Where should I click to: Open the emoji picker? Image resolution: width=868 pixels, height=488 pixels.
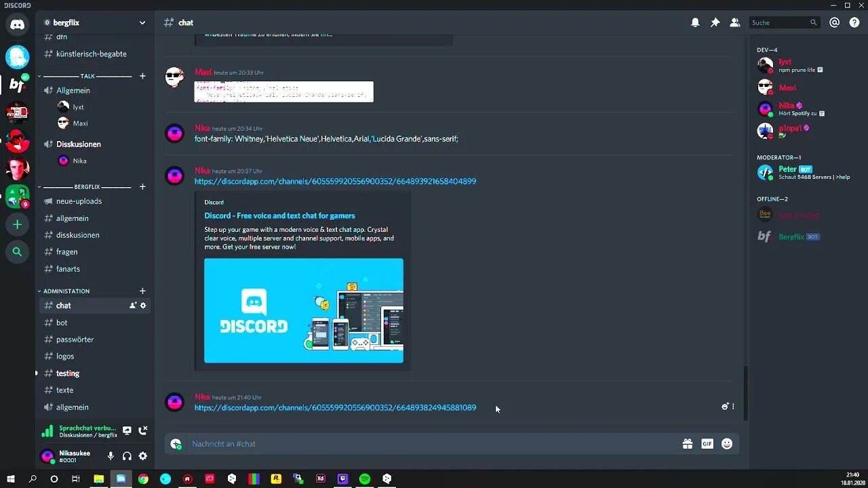[727, 444]
